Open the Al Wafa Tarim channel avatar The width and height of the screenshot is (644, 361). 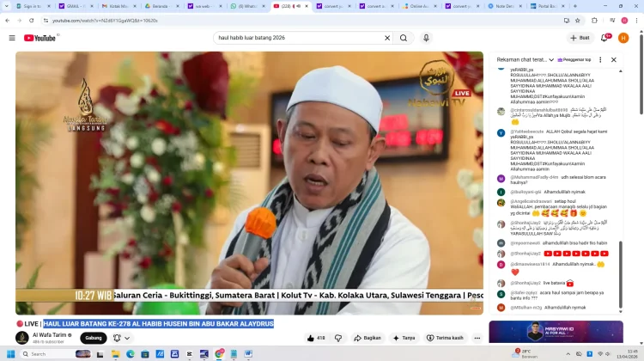point(22,338)
